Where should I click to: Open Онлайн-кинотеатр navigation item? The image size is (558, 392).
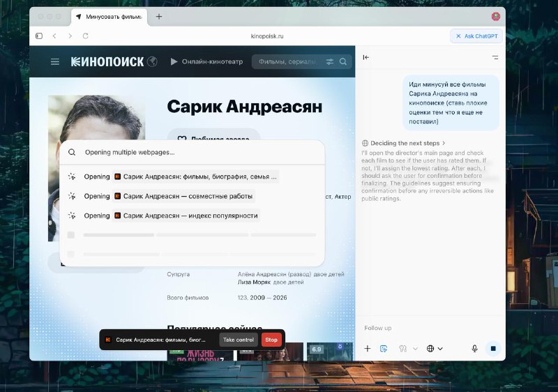(x=206, y=61)
